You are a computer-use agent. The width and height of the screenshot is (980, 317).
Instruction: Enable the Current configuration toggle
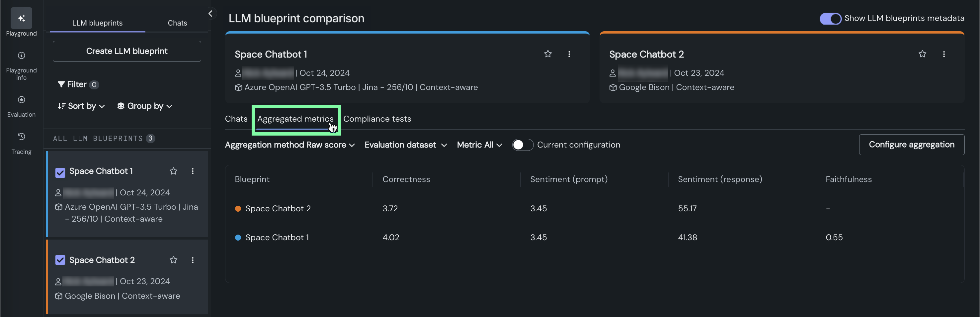click(x=522, y=145)
